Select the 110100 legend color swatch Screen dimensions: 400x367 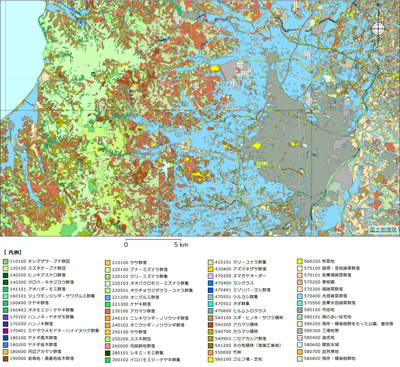click(x=5, y=262)
